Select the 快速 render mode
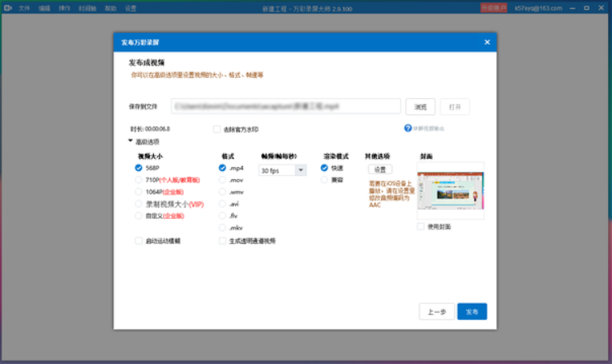Image resolution: width=612 pixels, height=364 pixels. [324, 168]
